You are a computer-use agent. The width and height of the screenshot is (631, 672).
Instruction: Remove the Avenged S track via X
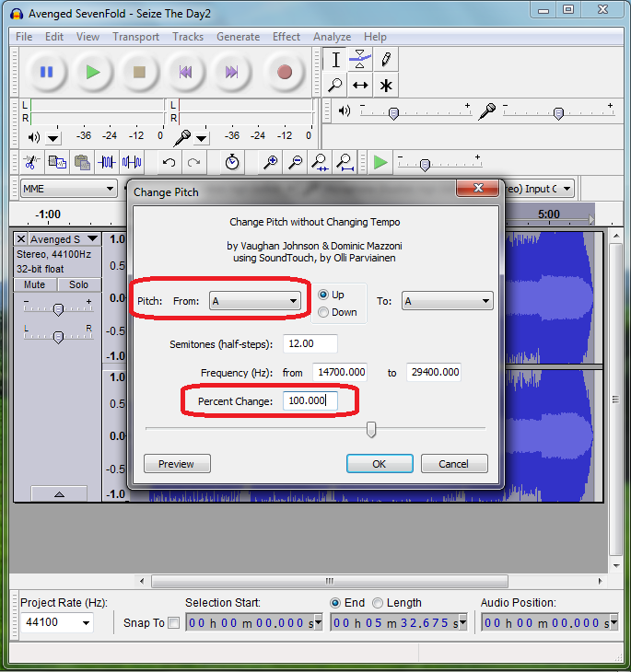[21, 238]
